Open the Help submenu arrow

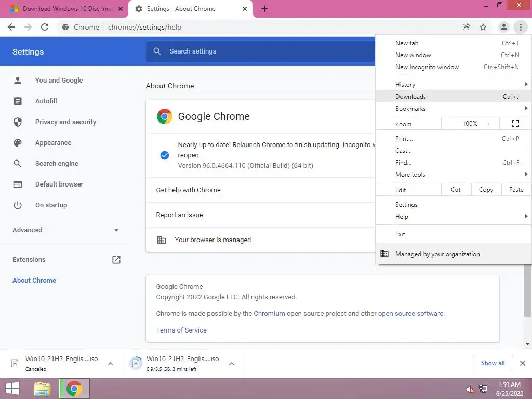click(526, 216)
